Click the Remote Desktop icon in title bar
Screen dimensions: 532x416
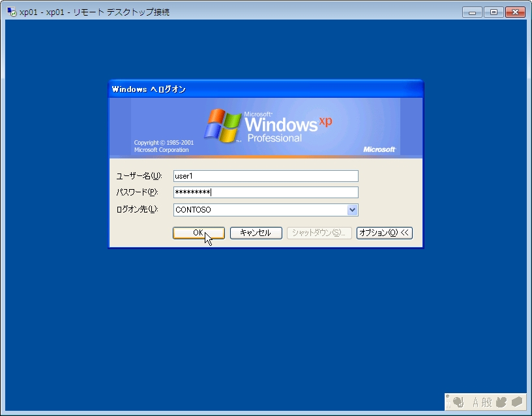12,12
